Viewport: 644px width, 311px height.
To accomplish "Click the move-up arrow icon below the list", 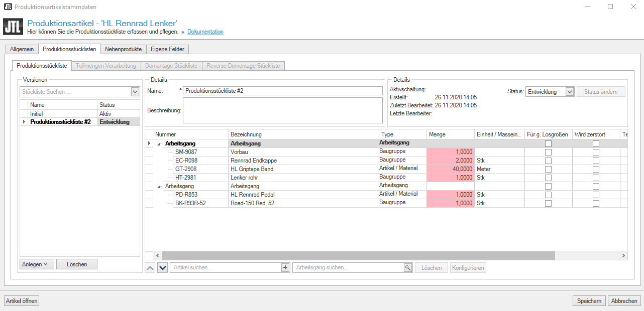I will click(150, 268).
